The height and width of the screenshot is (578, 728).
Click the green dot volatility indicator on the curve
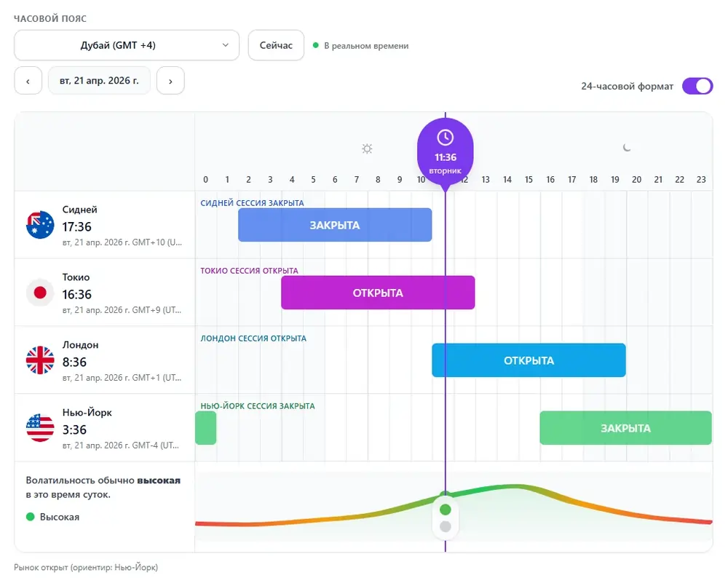tap(446, 510)
